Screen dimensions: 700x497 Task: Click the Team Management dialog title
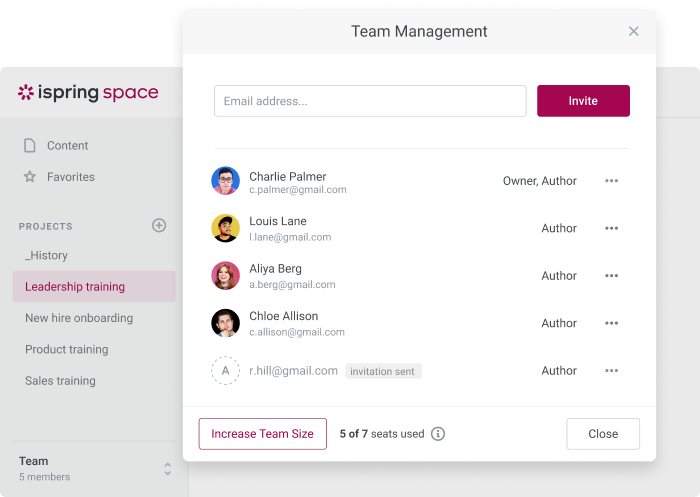pos(419,31)
